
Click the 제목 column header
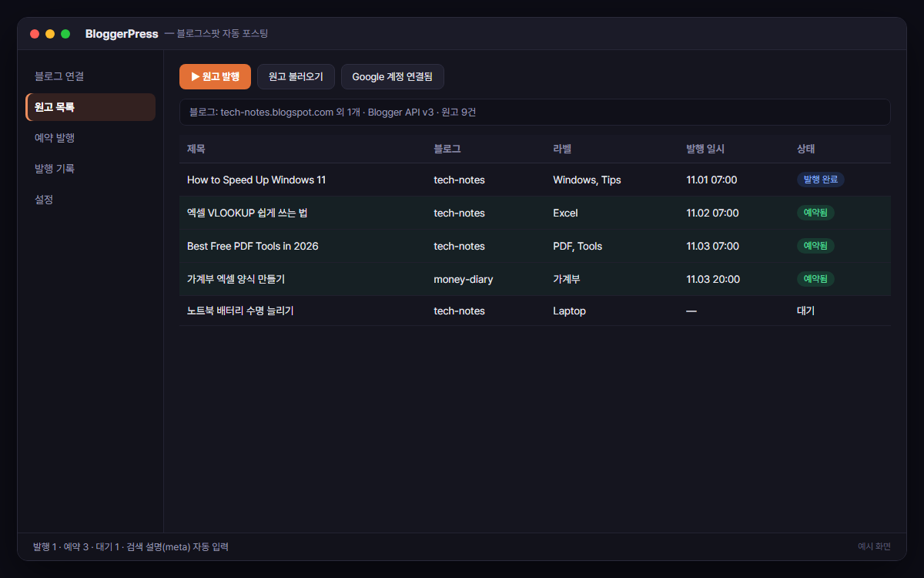click(196, 149)
